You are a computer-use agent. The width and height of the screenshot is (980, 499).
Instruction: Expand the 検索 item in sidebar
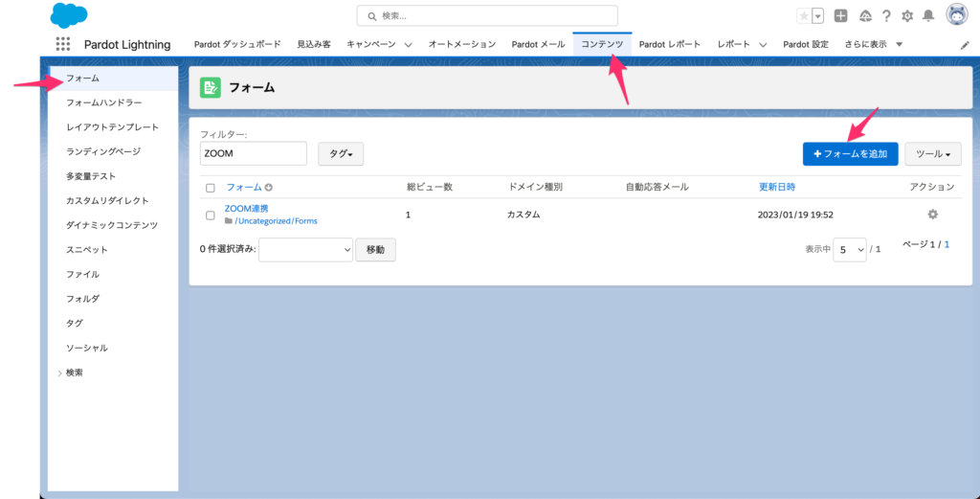click(x=60, y=373)
